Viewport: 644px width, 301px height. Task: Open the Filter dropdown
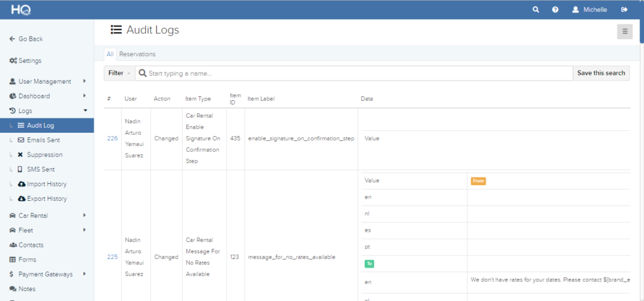(119, 73)
